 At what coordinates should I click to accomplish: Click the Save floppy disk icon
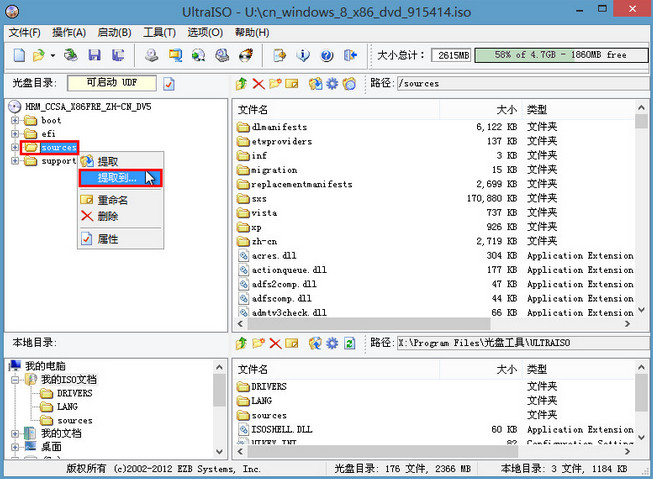pyautogui.click(x=95, y=55)
